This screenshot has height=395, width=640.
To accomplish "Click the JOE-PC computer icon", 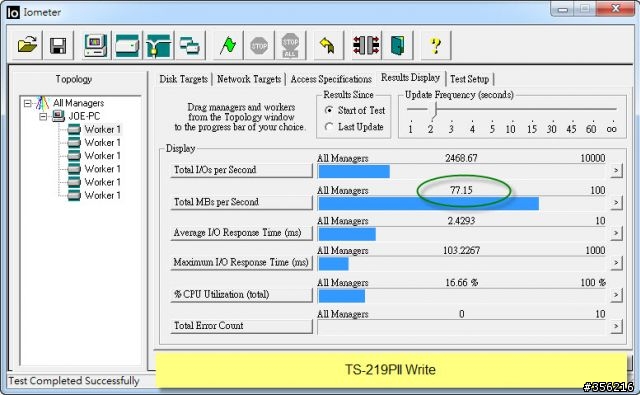I will 58,116.
